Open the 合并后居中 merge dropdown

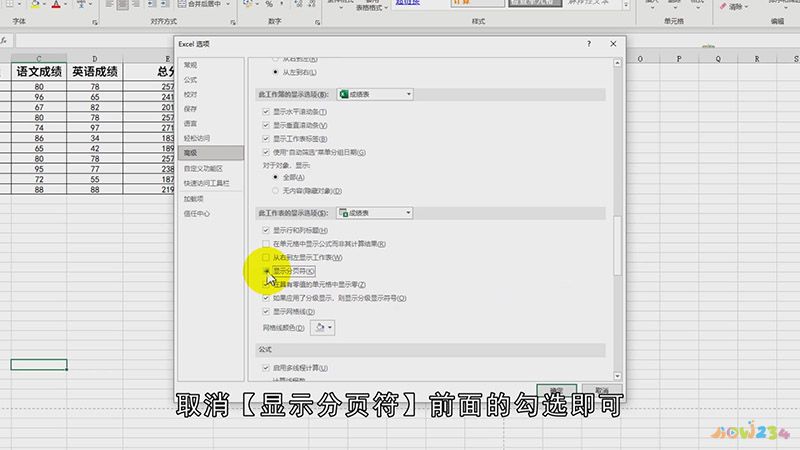[x=228, y=4]
